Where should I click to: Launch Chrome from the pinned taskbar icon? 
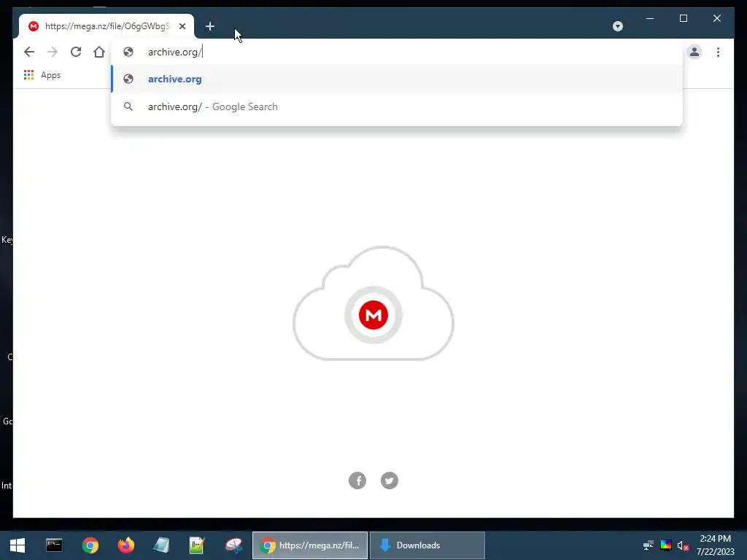coord(90,545)
